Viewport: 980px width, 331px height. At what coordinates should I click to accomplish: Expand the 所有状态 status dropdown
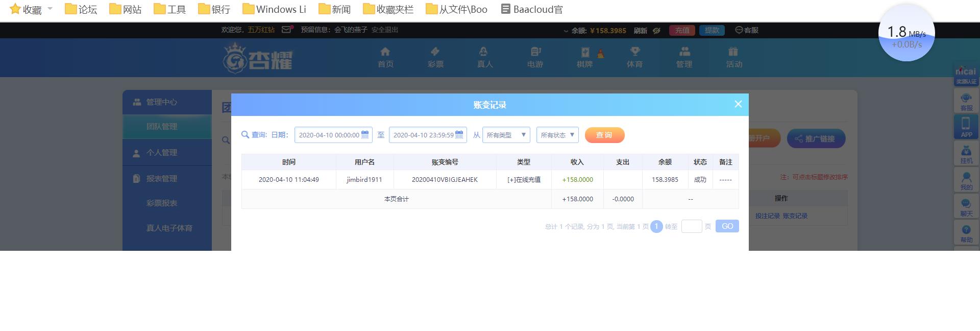[x=557, y=135]
